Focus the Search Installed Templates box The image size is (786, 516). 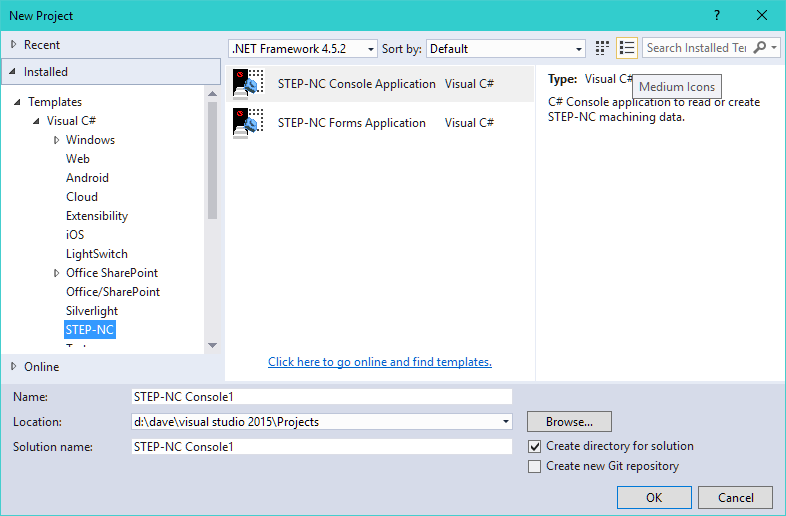697,48
